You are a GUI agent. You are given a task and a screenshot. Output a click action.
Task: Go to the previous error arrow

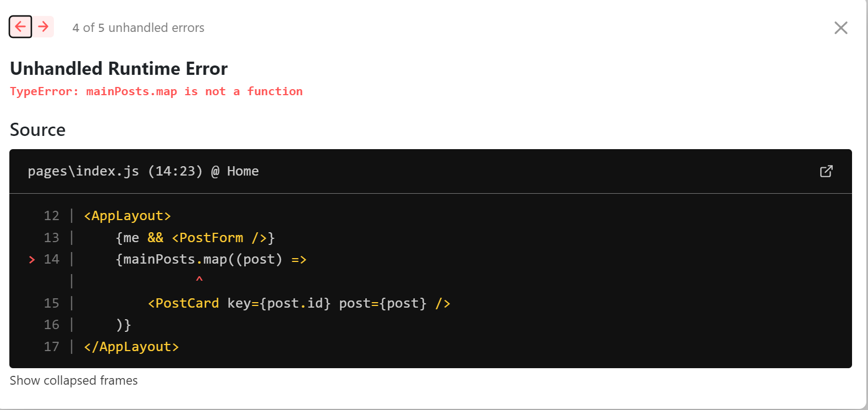[20, 26]
